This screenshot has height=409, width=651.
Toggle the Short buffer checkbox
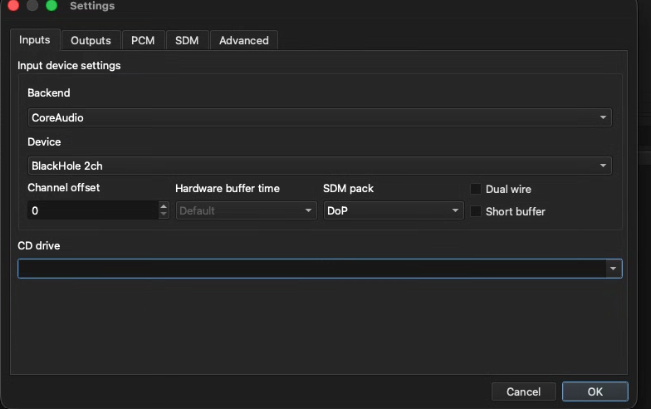pyautogui.click(x=476, y=211)
